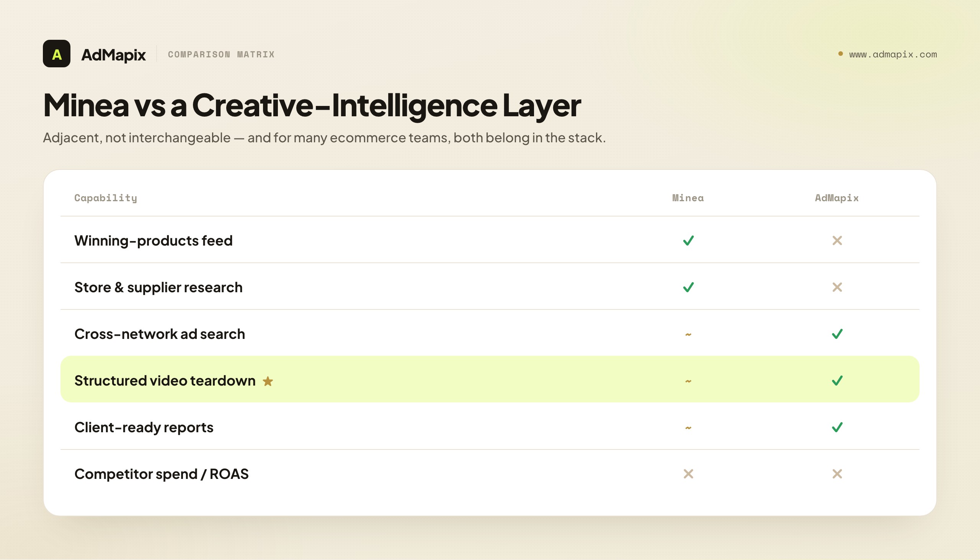Click Minea's partial tilde for Cross-network ad search
Screen dimensions: 980x560
[x=688, y=335]
